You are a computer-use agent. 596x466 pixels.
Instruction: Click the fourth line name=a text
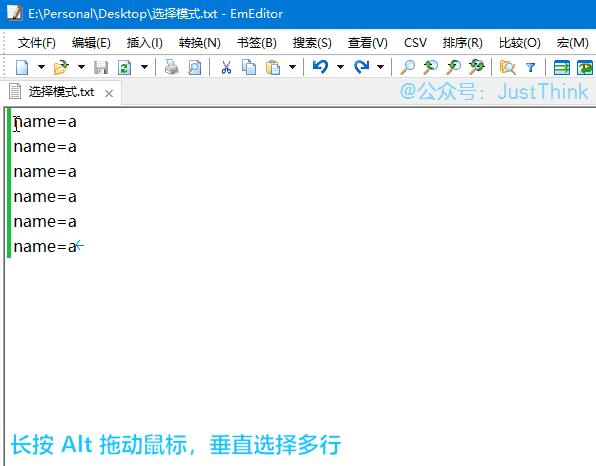(45, 197)
